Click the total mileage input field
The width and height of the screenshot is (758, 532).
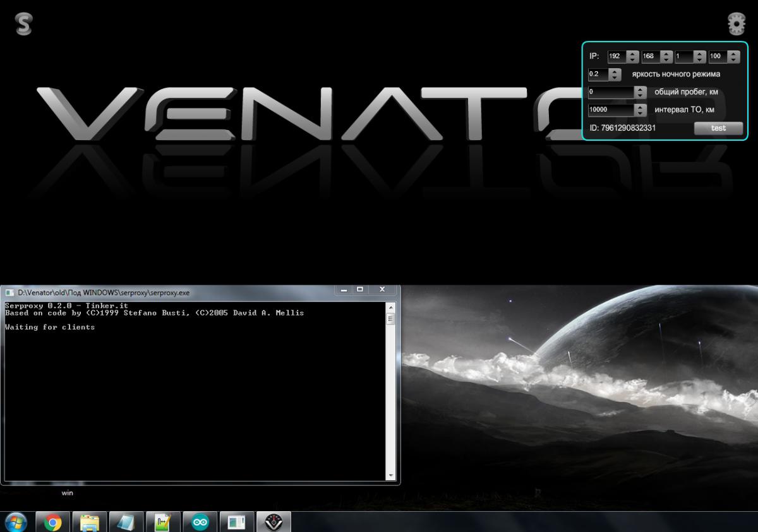pos(610,92)
